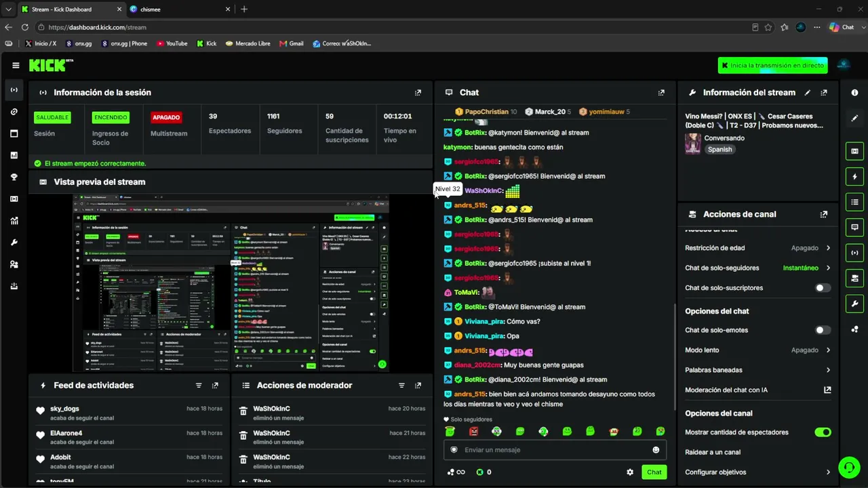Click the sky_dogs follower entry

pyautogui.click(x=129, y=413)
